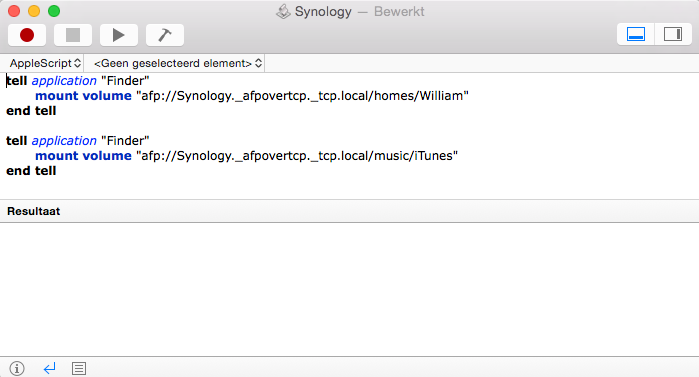Click the Synology document proxy icon
The width and height of the screenshot is (699, 377).
(x=283, y=12)
